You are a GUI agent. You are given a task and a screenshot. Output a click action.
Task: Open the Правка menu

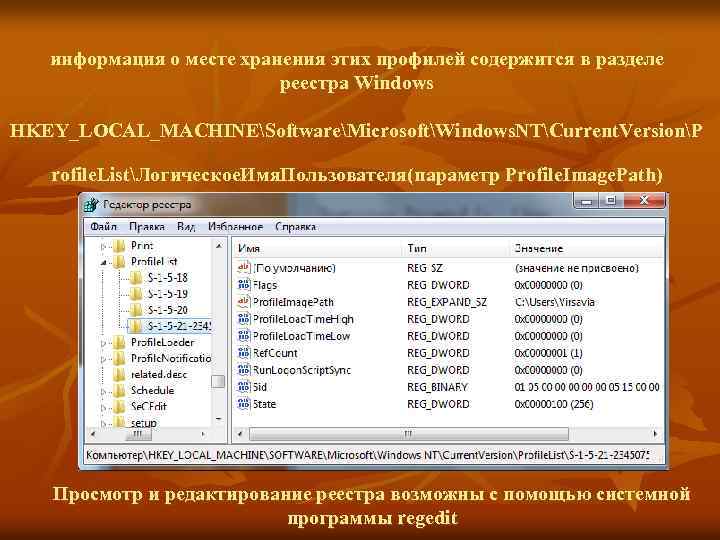(147, 227)
